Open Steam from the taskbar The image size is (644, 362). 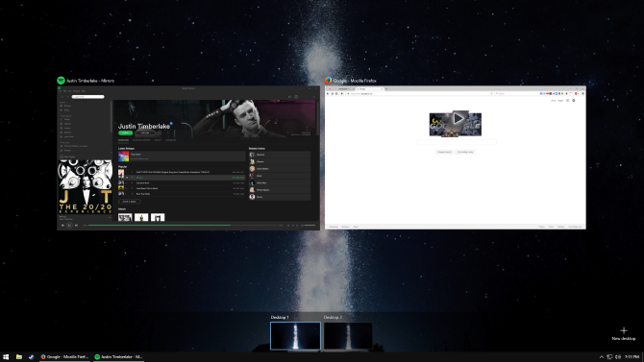(31, 357)
